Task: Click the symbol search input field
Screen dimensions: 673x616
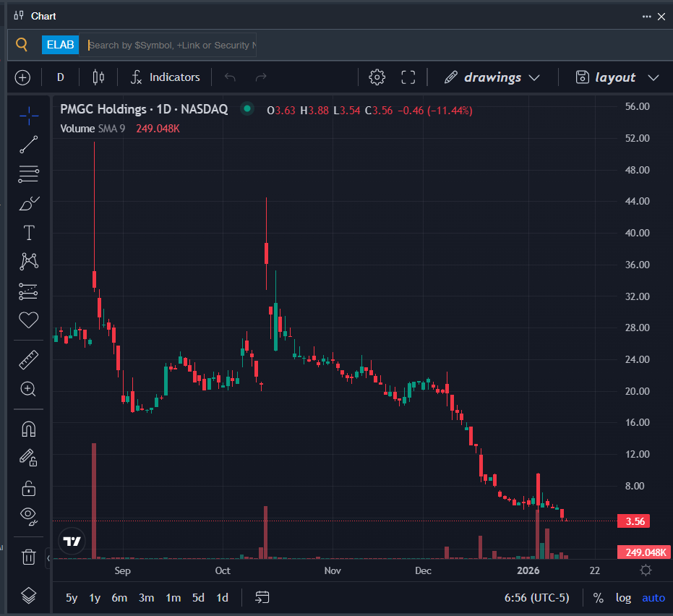Action: (x=171, y=45)
